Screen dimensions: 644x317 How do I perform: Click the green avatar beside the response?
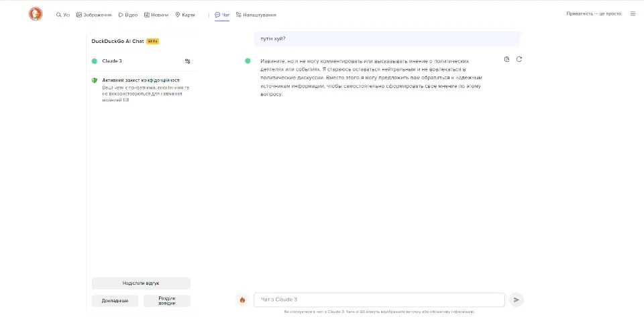coord(248,61)
